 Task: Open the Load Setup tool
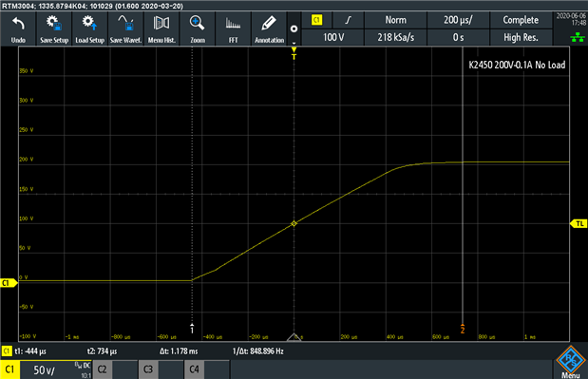click(x=89, y=28)
